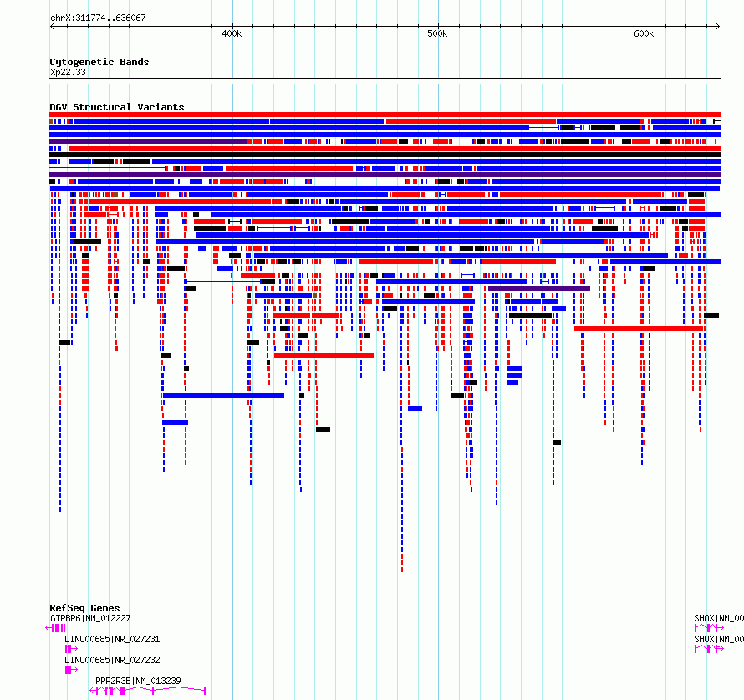Select the long blue variant bar below PPP2R3B region

click(223, 396)
